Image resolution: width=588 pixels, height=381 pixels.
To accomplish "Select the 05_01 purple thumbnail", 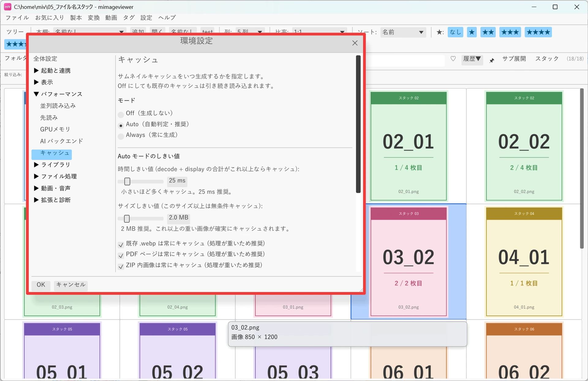I will click(62, 350).
